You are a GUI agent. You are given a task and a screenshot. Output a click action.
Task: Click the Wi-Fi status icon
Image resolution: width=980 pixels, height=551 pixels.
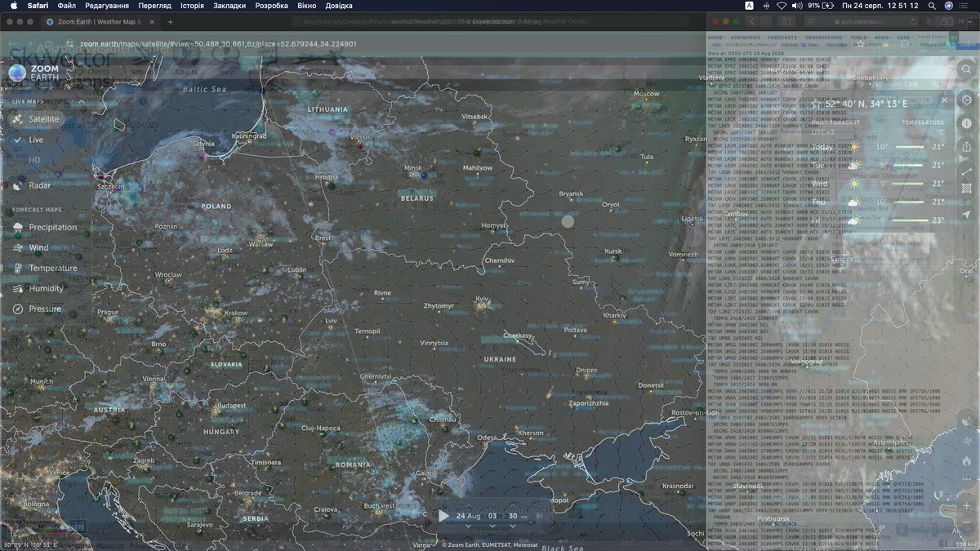click(x=783, y=6)
